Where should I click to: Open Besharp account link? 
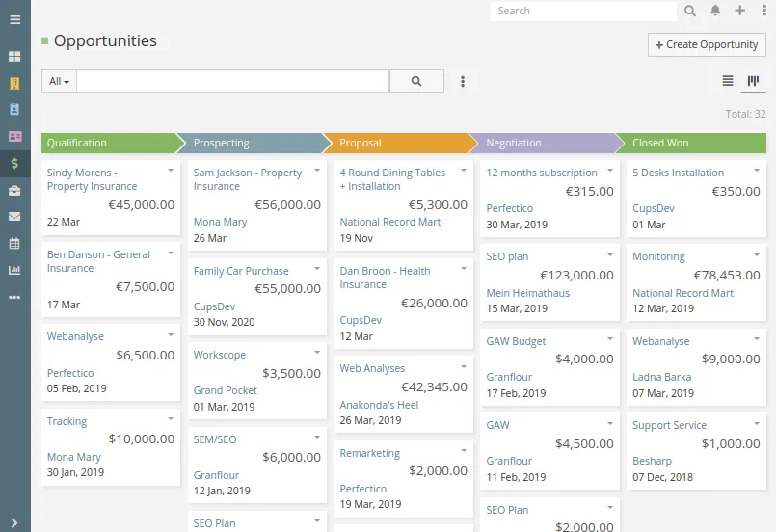point(652,461)
